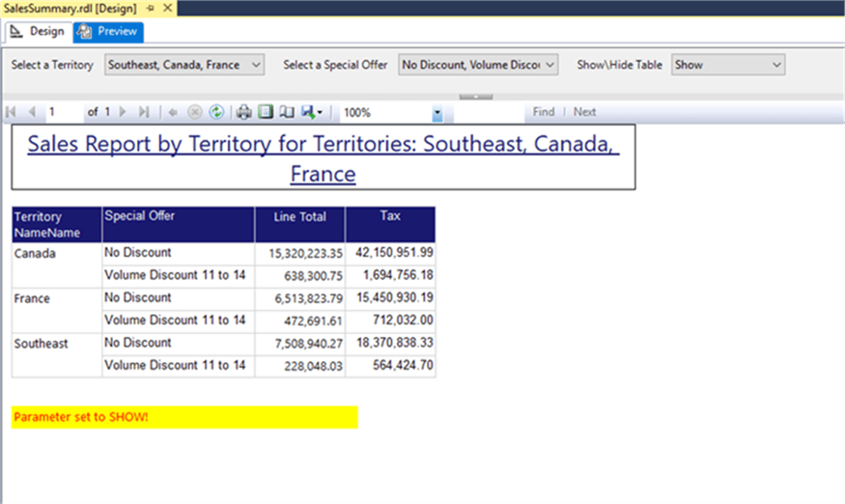Click the Tax column header
The image size is (845, 504).
tap(390, 224)
